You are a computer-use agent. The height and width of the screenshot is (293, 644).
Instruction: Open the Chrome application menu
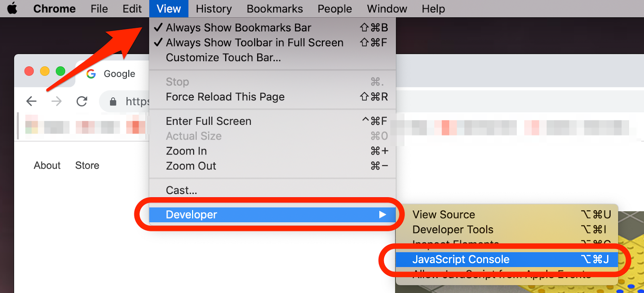[54, 8]
